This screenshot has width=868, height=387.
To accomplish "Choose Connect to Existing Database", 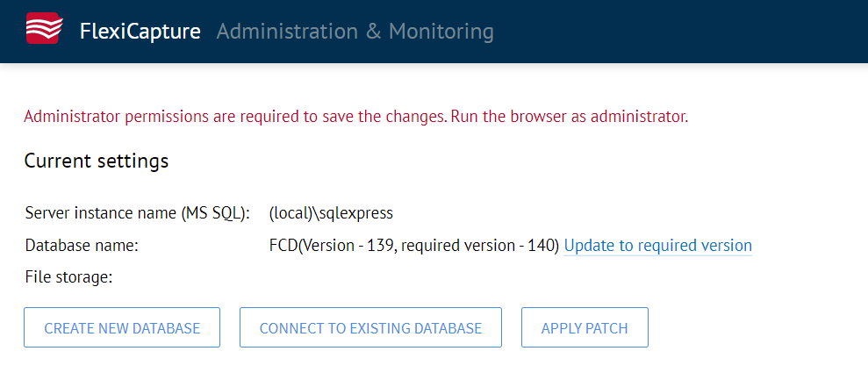I will click(370, 327).
